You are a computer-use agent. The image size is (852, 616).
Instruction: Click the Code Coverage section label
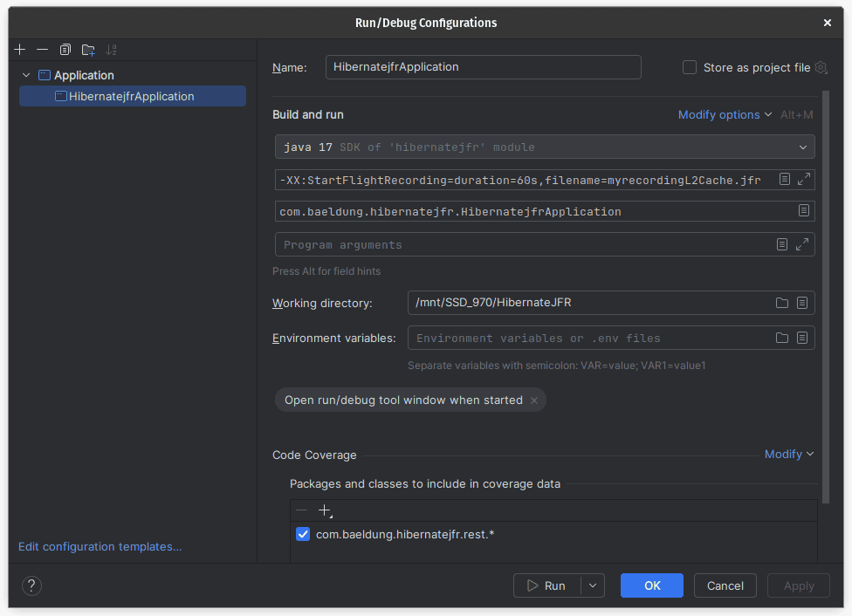coord(314,455)
